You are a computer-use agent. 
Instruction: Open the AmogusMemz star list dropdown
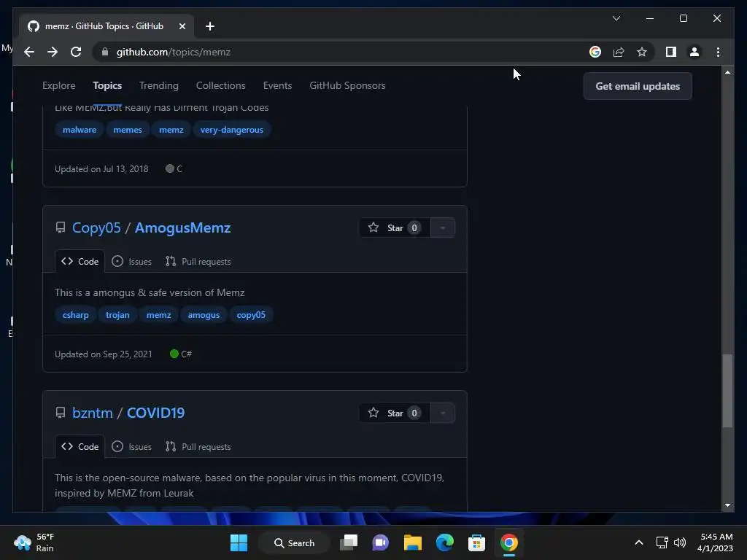pos(443,227)
